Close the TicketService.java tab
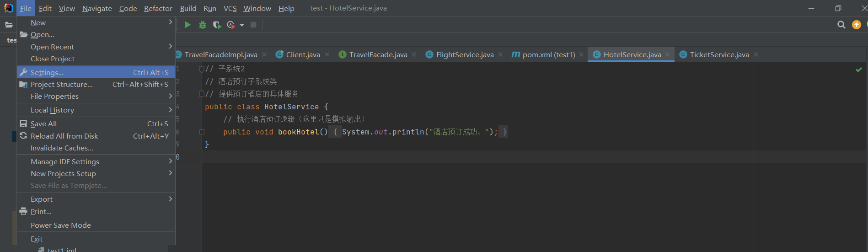Viewport: 868px width, 252px height. click(x=756, y=54)
